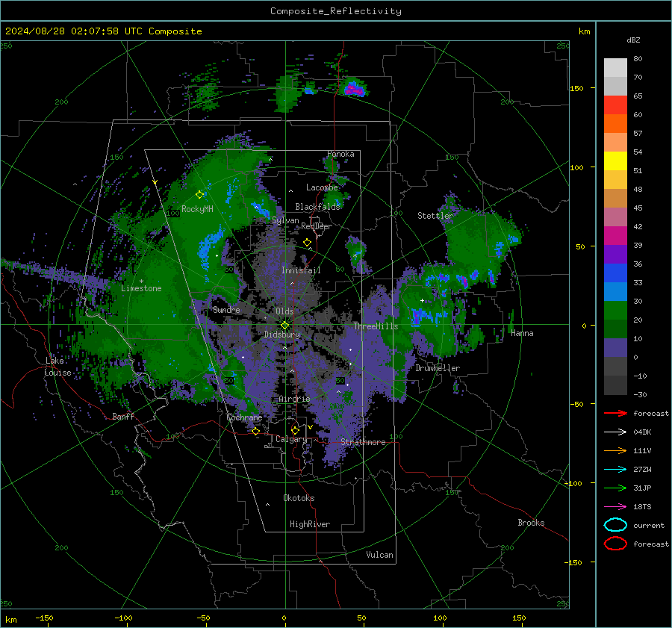Click the Limestone label
Viewport: 672px width, 628px height.
[x=141, y=288]
